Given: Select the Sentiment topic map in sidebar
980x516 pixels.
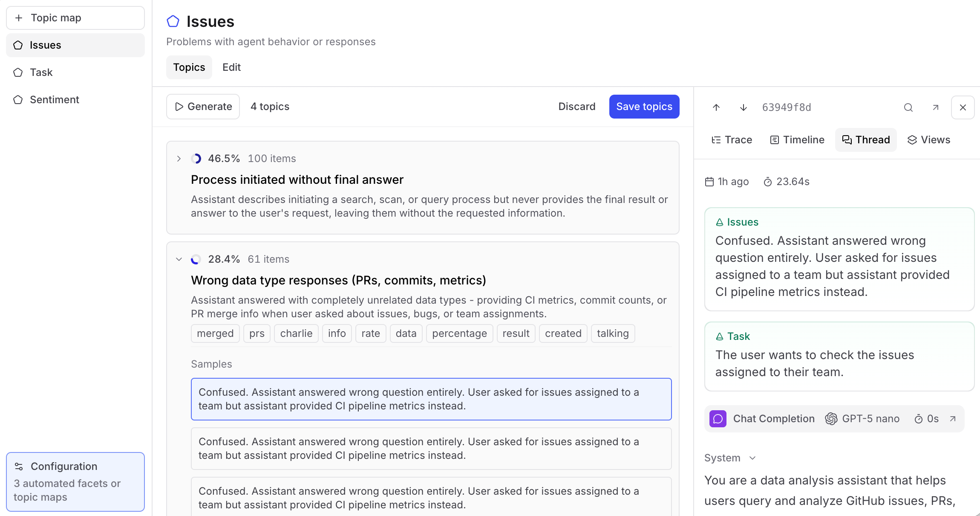Looking at the screenshot, I should (54, 100).
